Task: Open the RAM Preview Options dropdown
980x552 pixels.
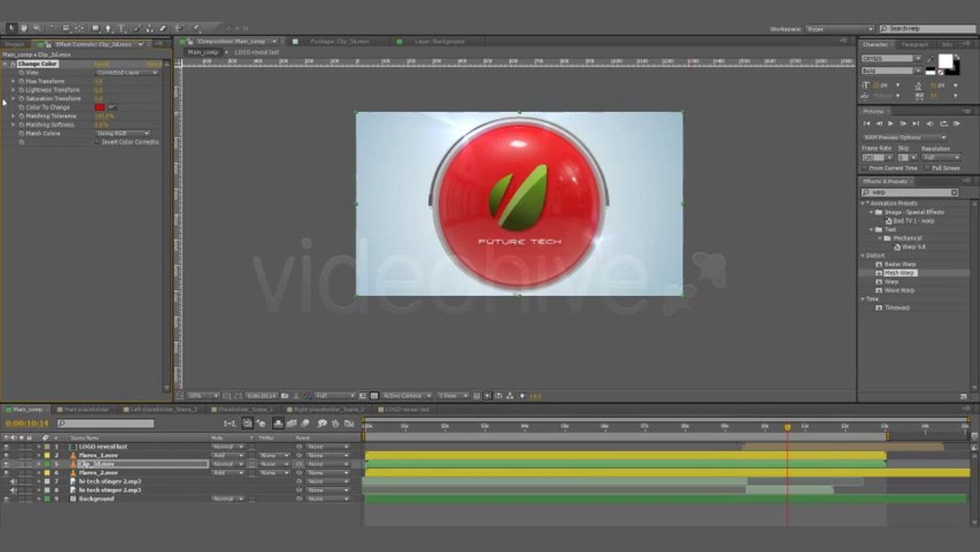Action: coord(906,138)
